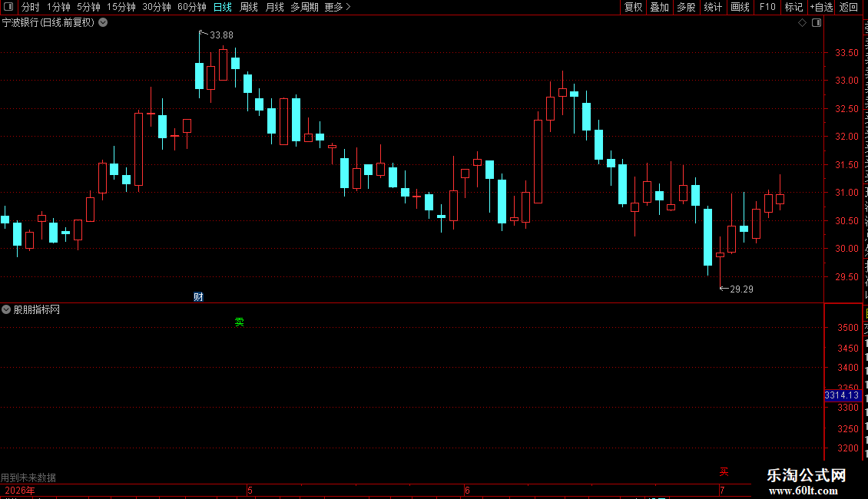Add stock via +自选 button
The height and width of the screenshot is (499, 868).
click(821, 7)
